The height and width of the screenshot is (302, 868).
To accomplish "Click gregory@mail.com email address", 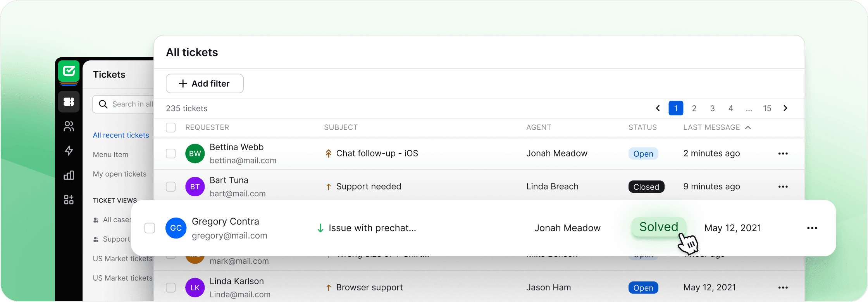I will coord(229,236).
